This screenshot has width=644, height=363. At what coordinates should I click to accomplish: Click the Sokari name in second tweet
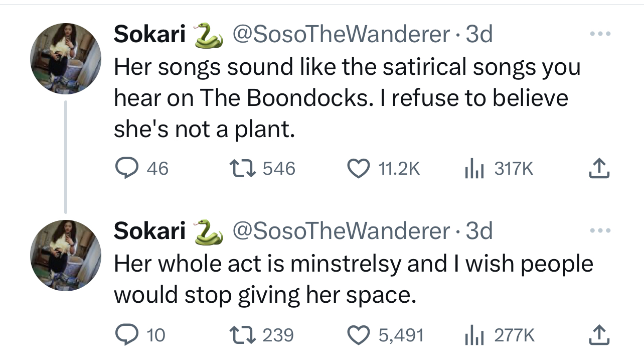click(x=150, y=231)
